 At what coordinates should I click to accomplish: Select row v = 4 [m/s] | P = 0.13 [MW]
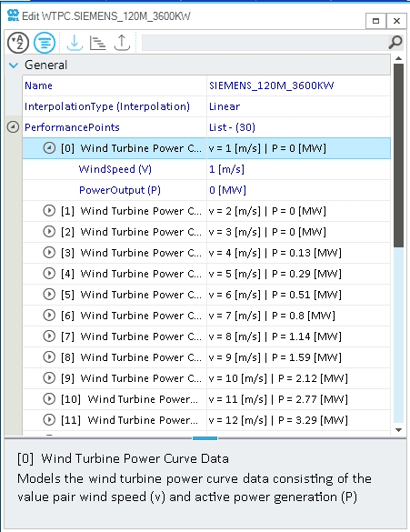tap(206, 253)
